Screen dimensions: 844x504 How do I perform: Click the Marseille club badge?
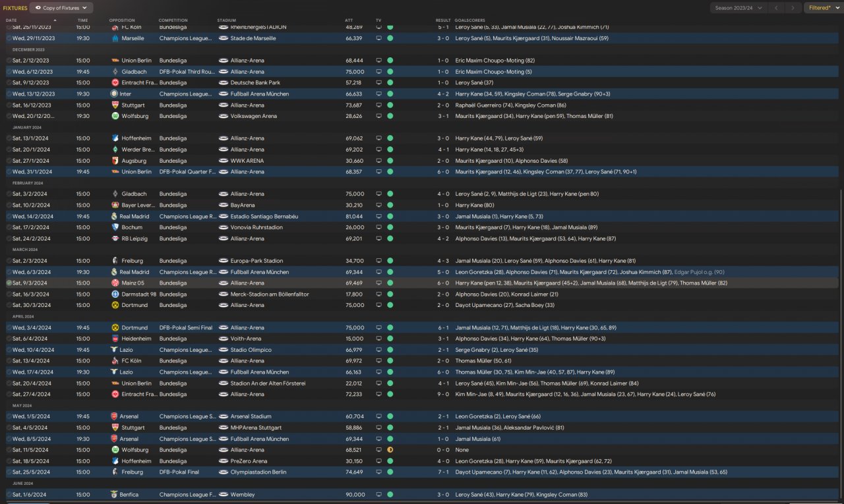click(115, 38)
